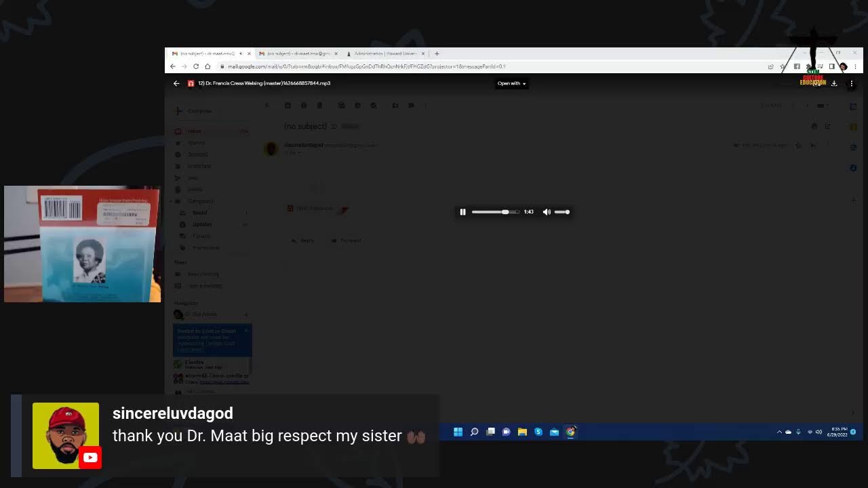868x488 pixels.
Task: Show hidden system tray icons
Action: tap(779, 432)
